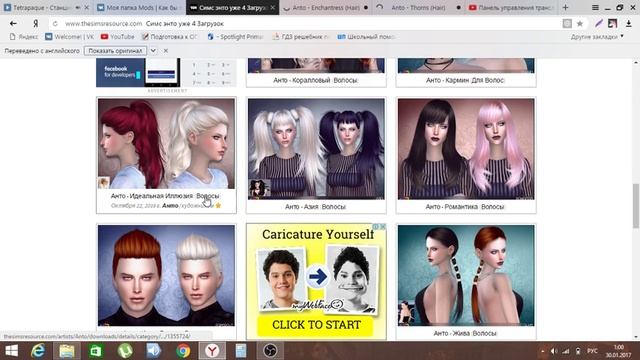Image resolution: width=640 pixels, height=360 pixels.
Task: Switch the РУС input language indicator
Action: (x=592, y=351)
